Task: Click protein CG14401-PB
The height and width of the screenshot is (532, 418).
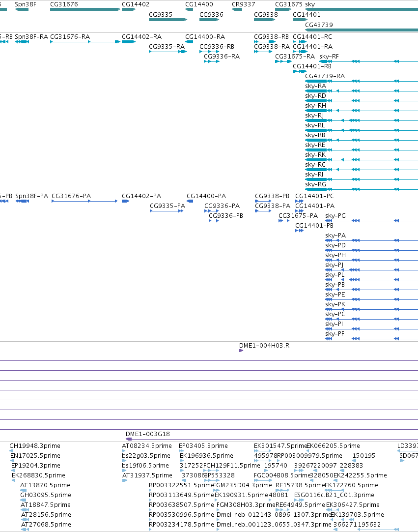Action: point(314,226)
